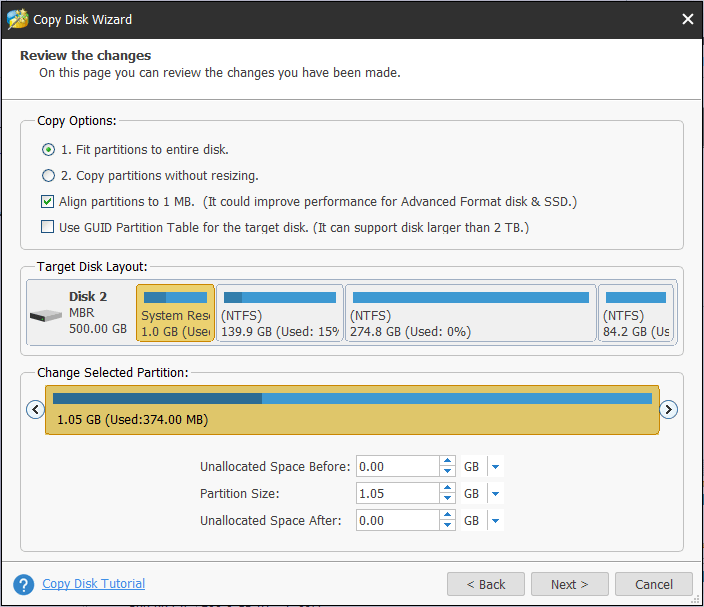Select the System Reserved 1.0 GB partition
The width and height of the screenshot is (704, 607).
[x=175, y=313]
